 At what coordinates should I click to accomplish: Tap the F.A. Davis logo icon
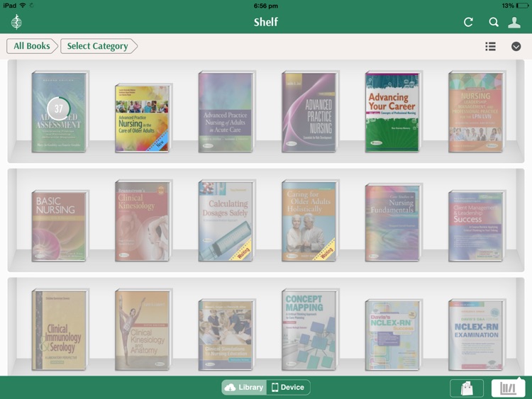16,22
